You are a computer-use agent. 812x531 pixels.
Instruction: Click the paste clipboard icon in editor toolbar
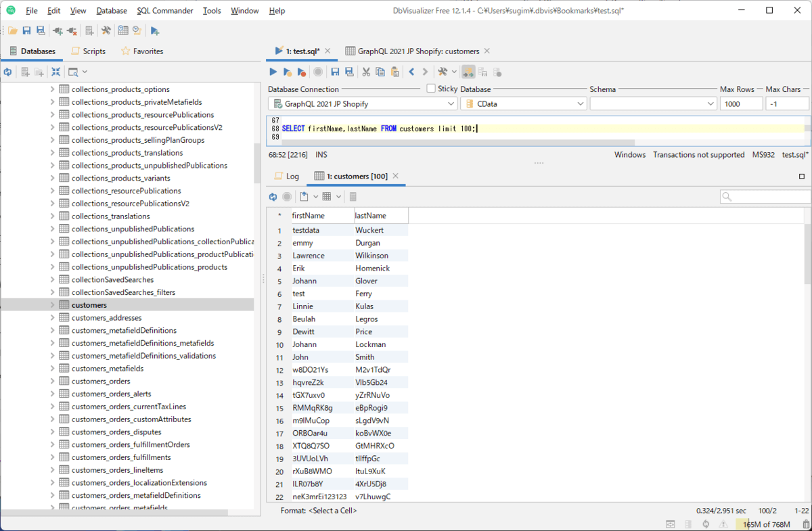395,72
